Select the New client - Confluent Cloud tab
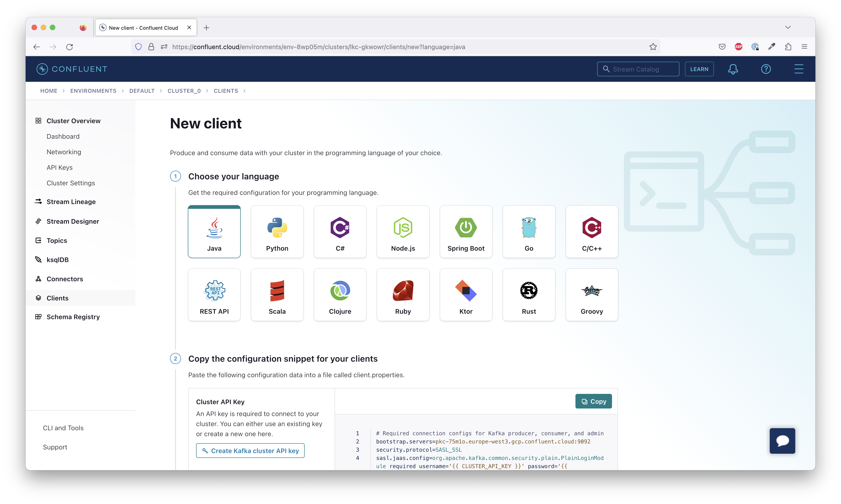 (146, 28)
